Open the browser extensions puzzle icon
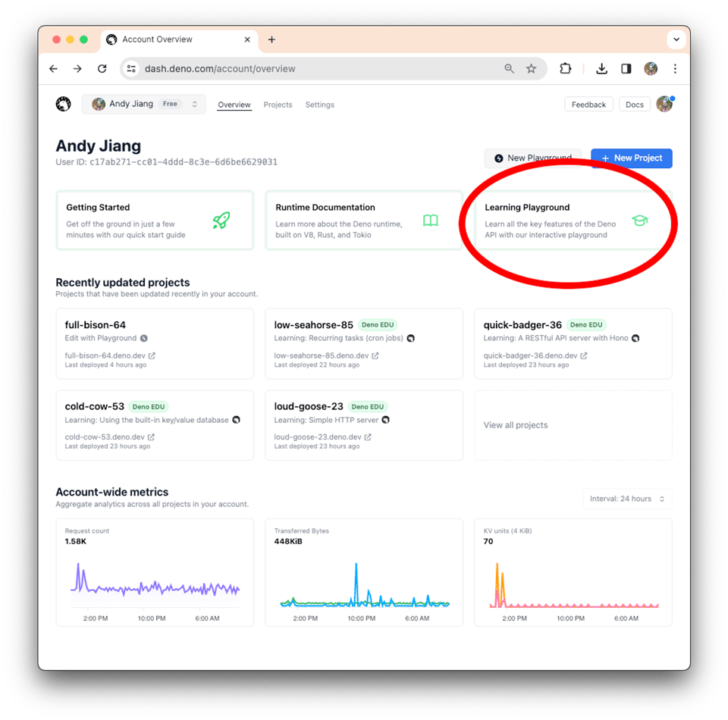728x720 pixels. point(565,69)
